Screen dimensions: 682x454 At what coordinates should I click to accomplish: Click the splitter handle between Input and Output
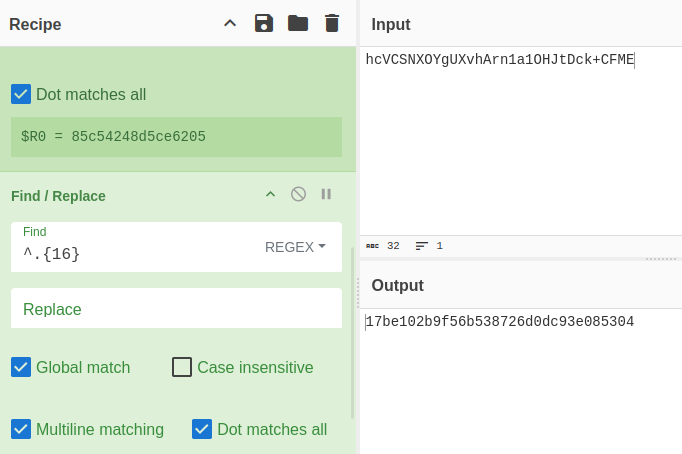[x=661, y=259]
